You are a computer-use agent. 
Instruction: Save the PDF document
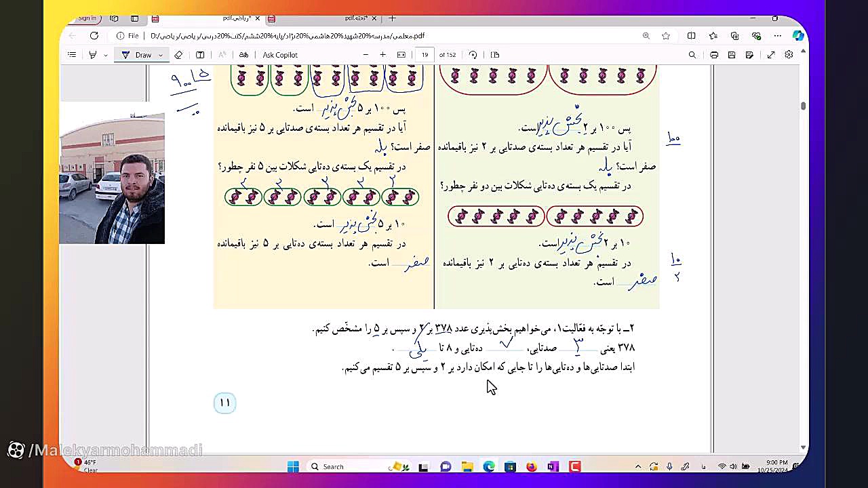click(x=732, y=55)
